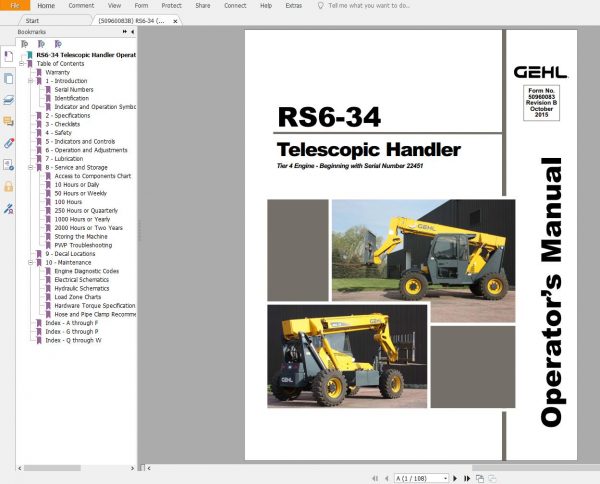The height and width of the screenshot is (484, 600).
Task: Open the Bookmarks panel icon in sidebar
Action: pyautogui.click(x=8, y=57)
